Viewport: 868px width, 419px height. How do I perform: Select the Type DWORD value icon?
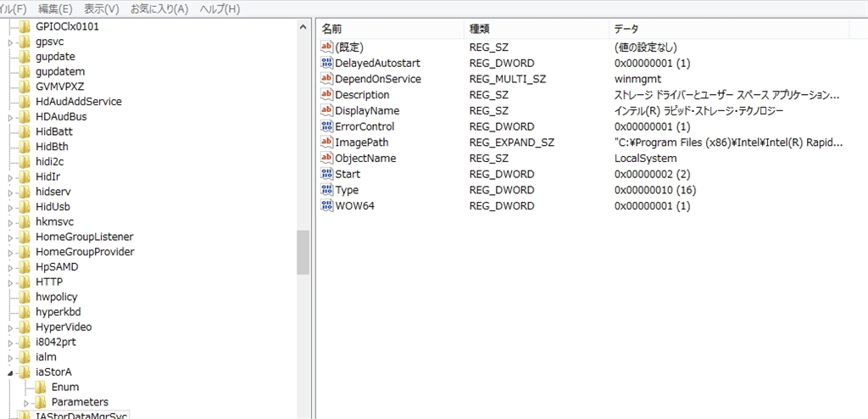[326, 189]
